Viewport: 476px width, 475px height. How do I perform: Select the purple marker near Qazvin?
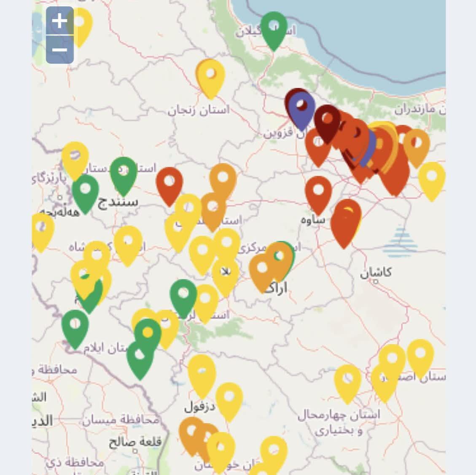pyautogui.click(x=301, y=109)
